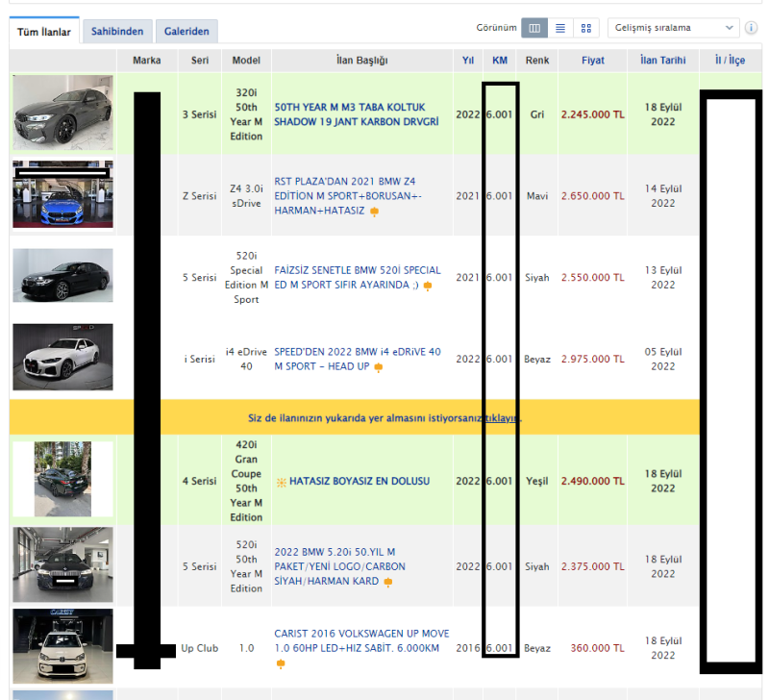Screen dimensions: 769x700
Task: Open the white Volkswagen Up thumbnail
Action: point(62,646)
